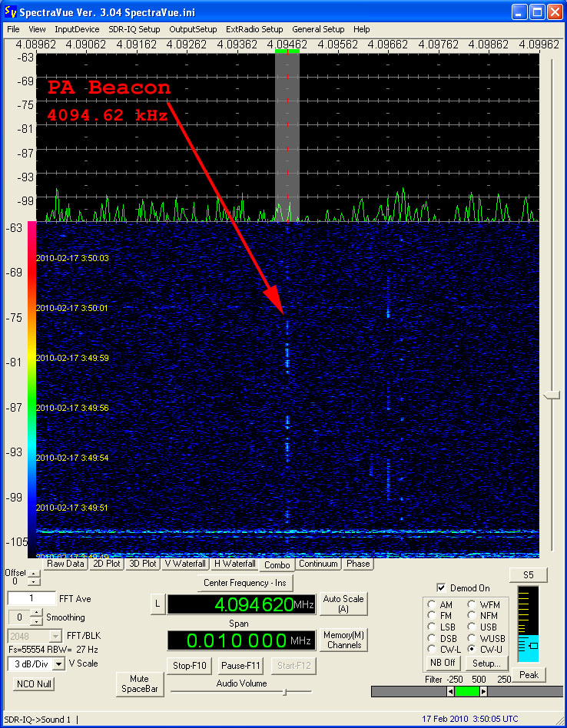Screen dimensions: 567x728
Task: Select the Combo tab
Action: point(277,564)
